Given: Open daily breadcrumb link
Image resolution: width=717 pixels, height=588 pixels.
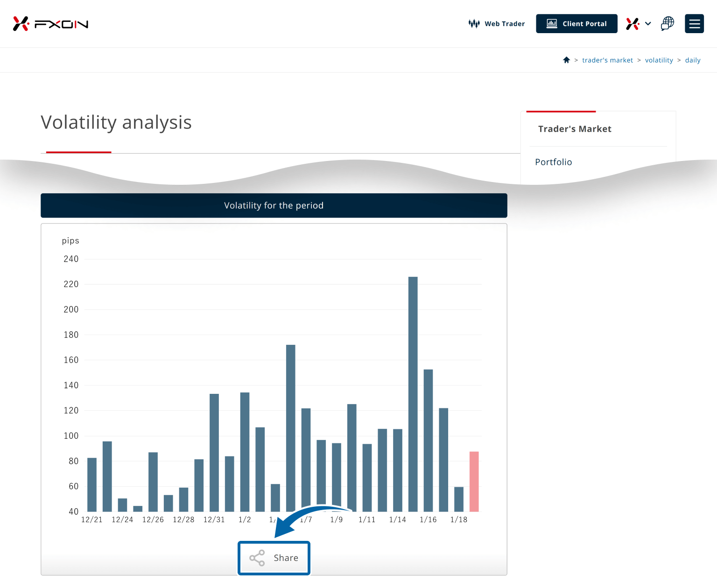Looking at the screenshot, I should click(x=693, y=60).
